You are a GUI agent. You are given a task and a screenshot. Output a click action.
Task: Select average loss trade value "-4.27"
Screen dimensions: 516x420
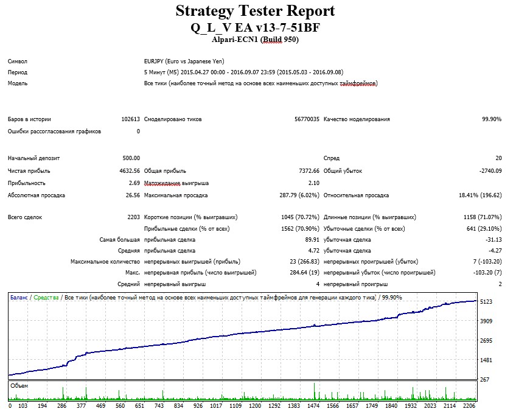495,251
